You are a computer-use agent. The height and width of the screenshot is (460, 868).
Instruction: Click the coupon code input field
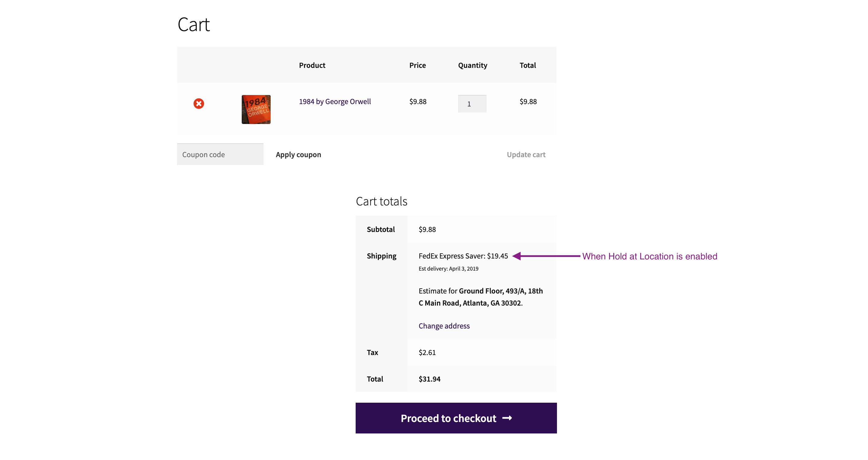pos(220,154)
